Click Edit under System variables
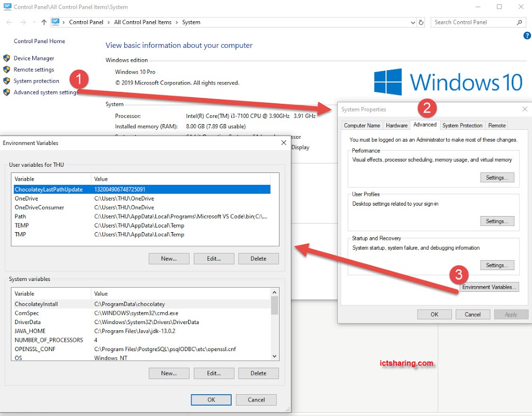532x416 pixels. 214,373
